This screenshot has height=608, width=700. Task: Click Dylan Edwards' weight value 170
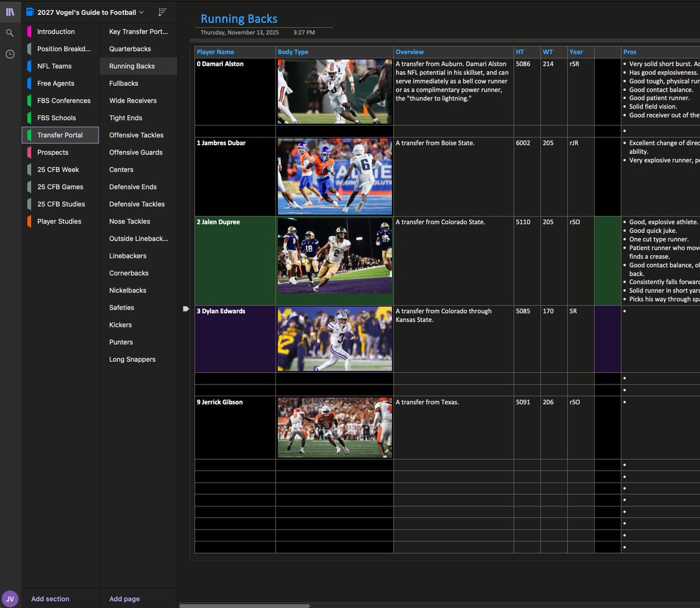(x=548, y=312)
